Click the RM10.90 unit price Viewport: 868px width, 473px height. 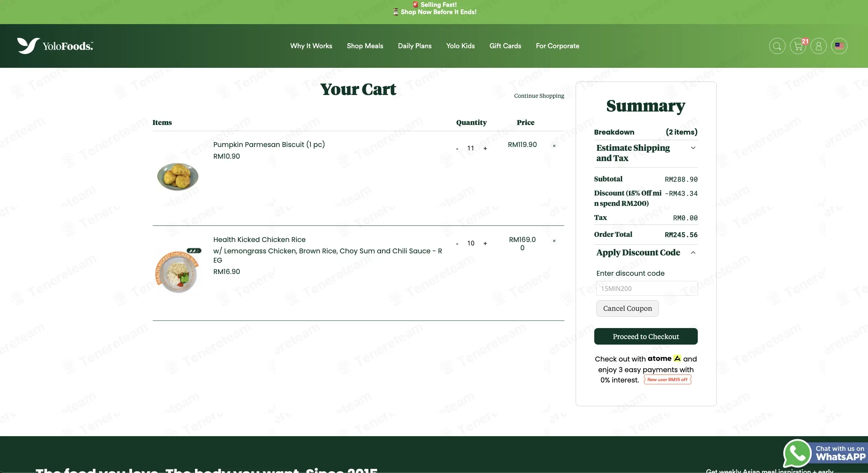click(227, 156)
